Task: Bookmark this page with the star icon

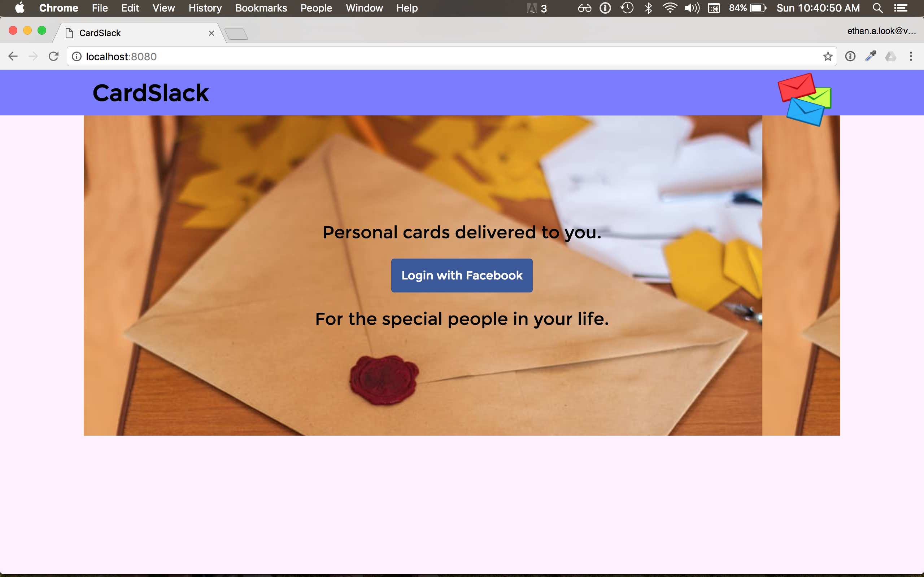Action: click(x=827, y=57)
